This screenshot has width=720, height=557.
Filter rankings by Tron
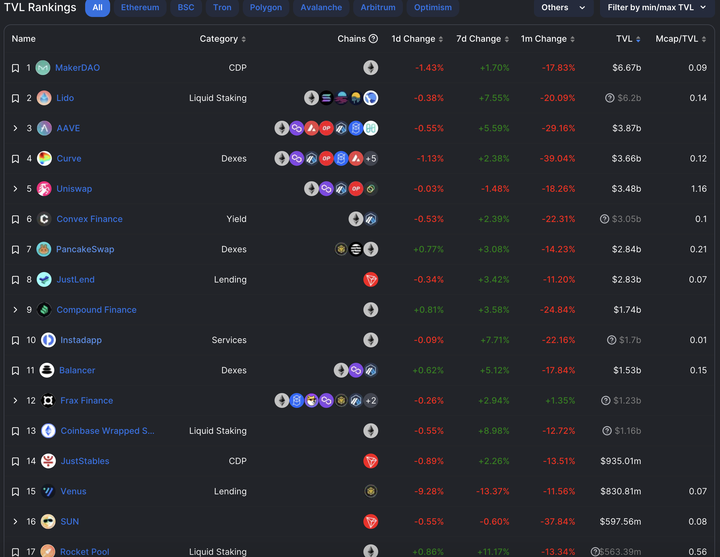(222, 7)
